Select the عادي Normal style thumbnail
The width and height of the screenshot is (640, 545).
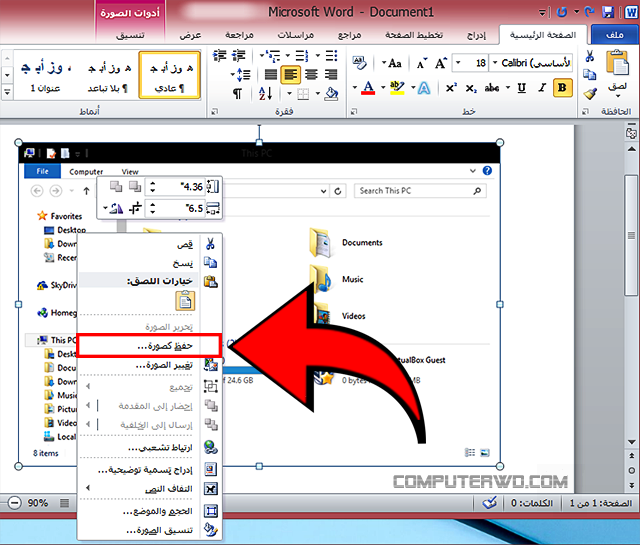(169, 75)
